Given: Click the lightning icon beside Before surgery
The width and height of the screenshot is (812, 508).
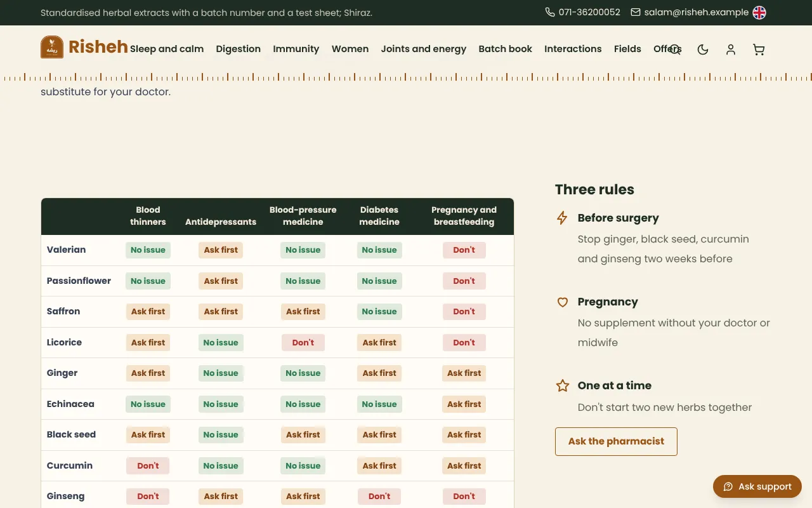Looking at the screenshot, I should pyautogui.click(x=562, y=218).
